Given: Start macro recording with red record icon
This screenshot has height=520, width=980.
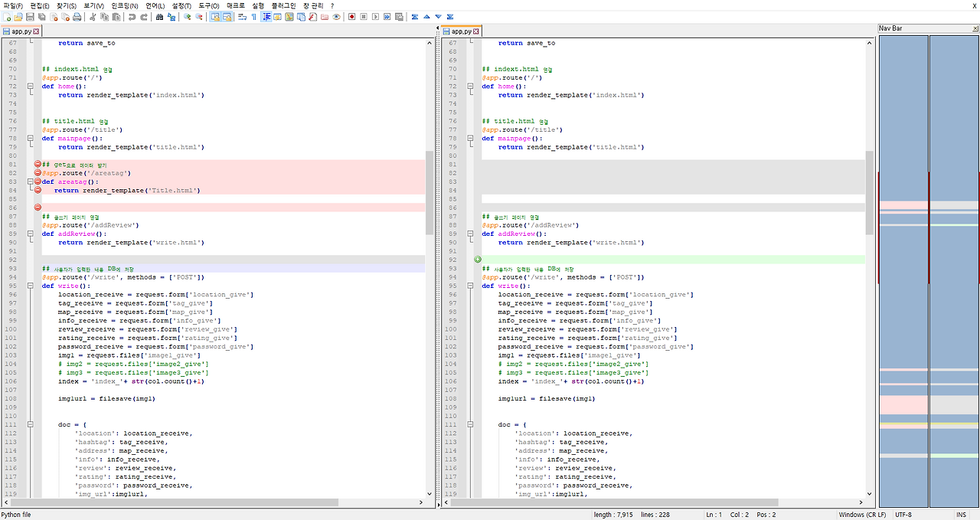Looking at the screenshot, I should tap(352, 17).
